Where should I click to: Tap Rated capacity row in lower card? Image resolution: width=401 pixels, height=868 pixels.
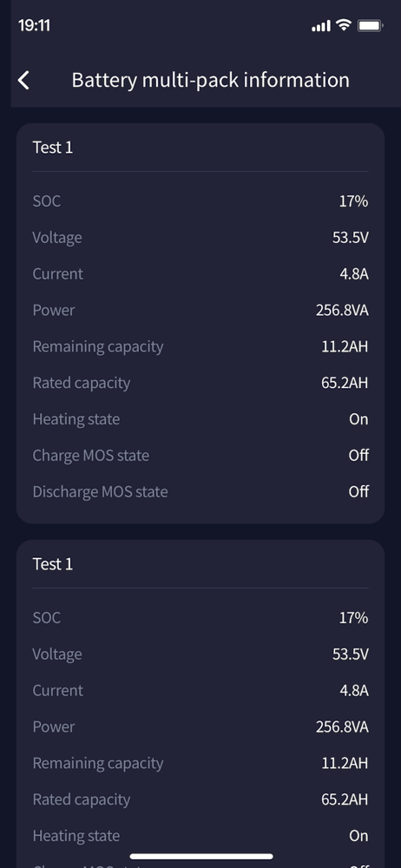point(200,799)
